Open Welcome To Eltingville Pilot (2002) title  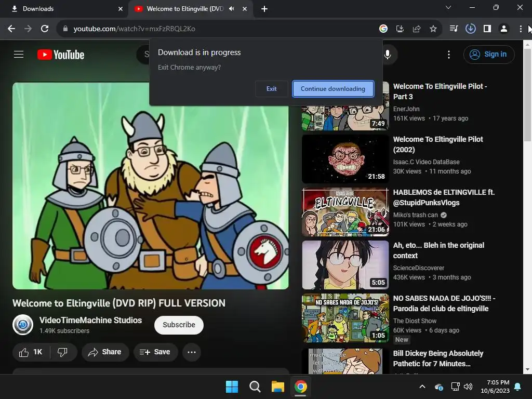[x=438, y=144]
